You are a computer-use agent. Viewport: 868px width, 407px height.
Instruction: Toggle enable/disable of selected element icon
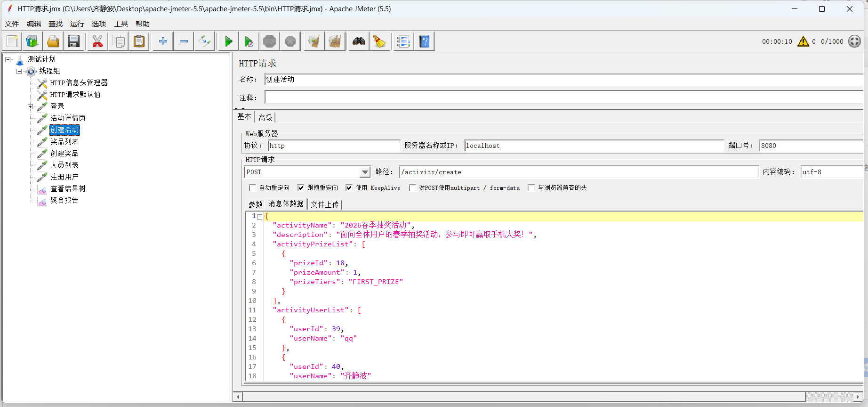[x=204, y=41]
